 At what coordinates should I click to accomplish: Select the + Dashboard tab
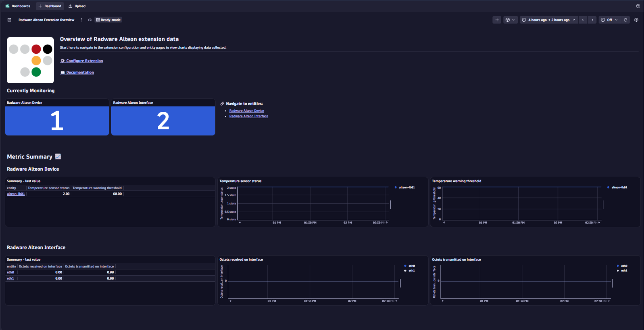click(50, 6)
